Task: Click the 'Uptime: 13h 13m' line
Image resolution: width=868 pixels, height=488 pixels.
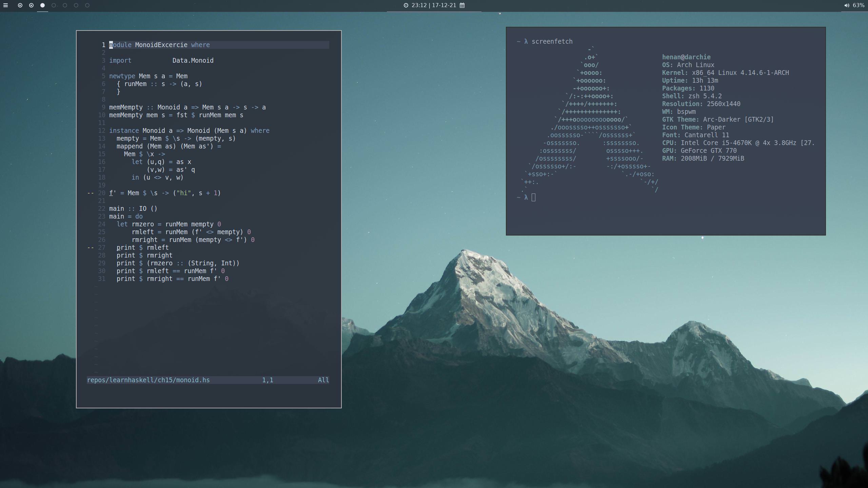Action: coord(690,80)
